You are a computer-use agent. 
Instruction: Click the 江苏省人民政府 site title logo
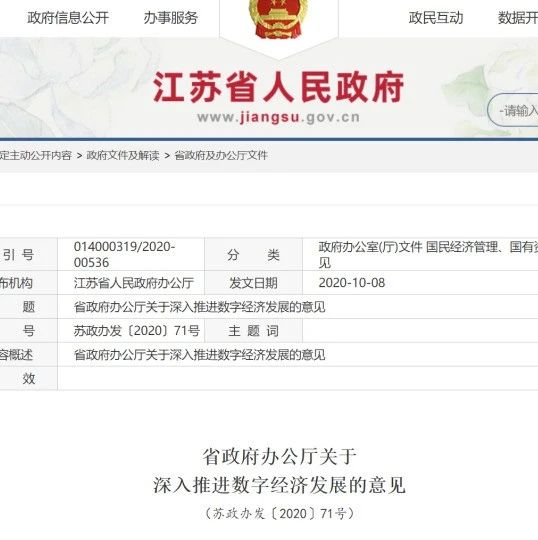(x=279, y=87)
